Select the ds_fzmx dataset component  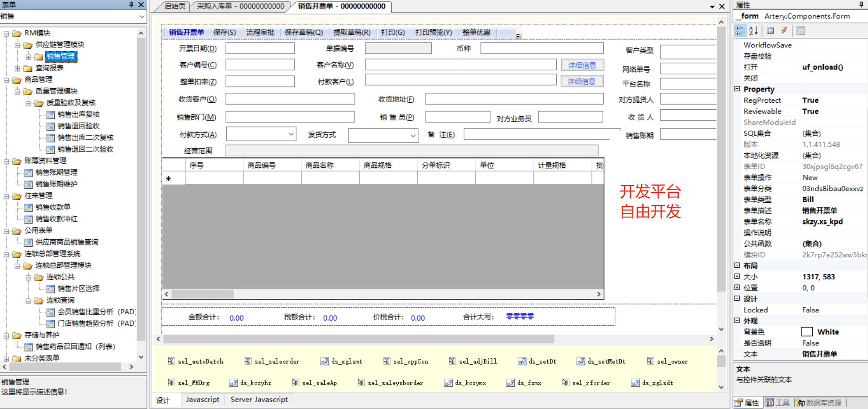pyautogui.click(x=511, y=383)
